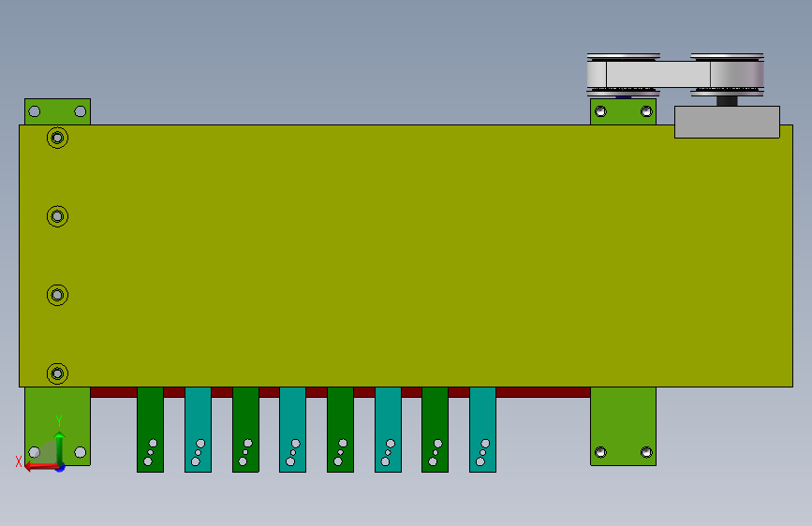
Task: Click the 'X' axis label
Action: pos(19,461)
